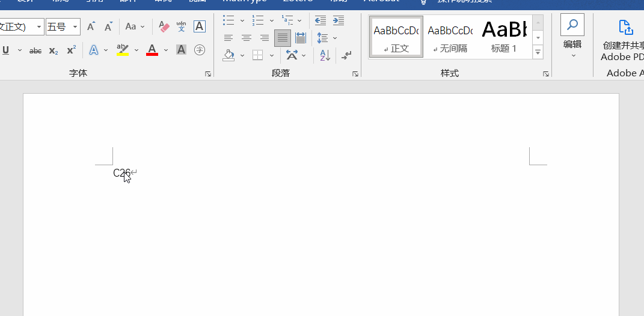Click the text C26 in the document
Viewport: 644px width, 316px height.
tap(121, 173)
